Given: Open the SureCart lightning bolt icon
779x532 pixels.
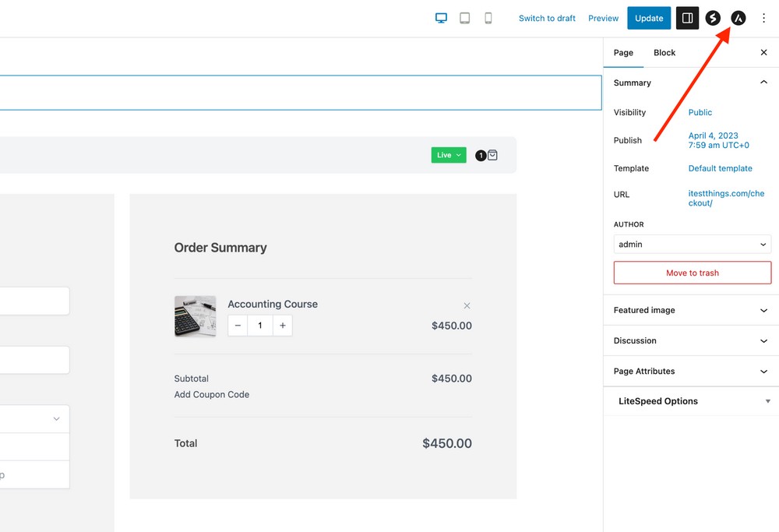Looking at the screenshot, I should pos(713,18).
